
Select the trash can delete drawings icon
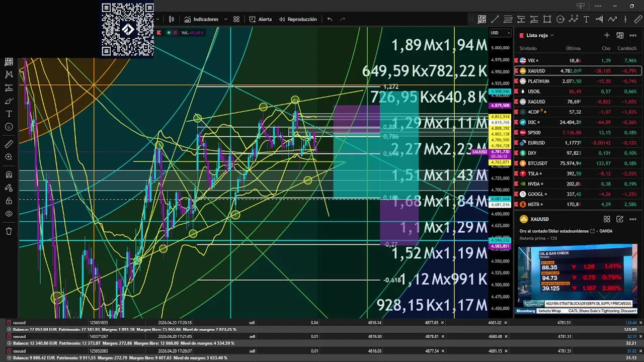tap(9, 231)
